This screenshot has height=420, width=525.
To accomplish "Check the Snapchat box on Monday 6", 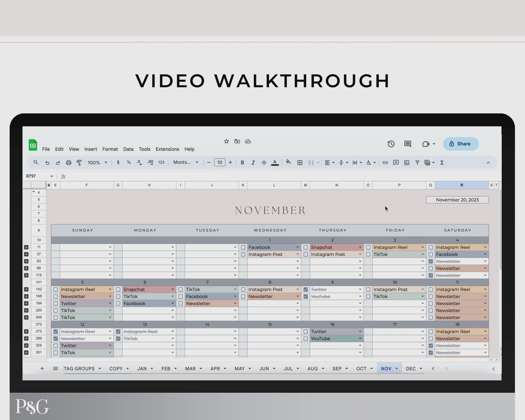I will [x=118, y=289].
